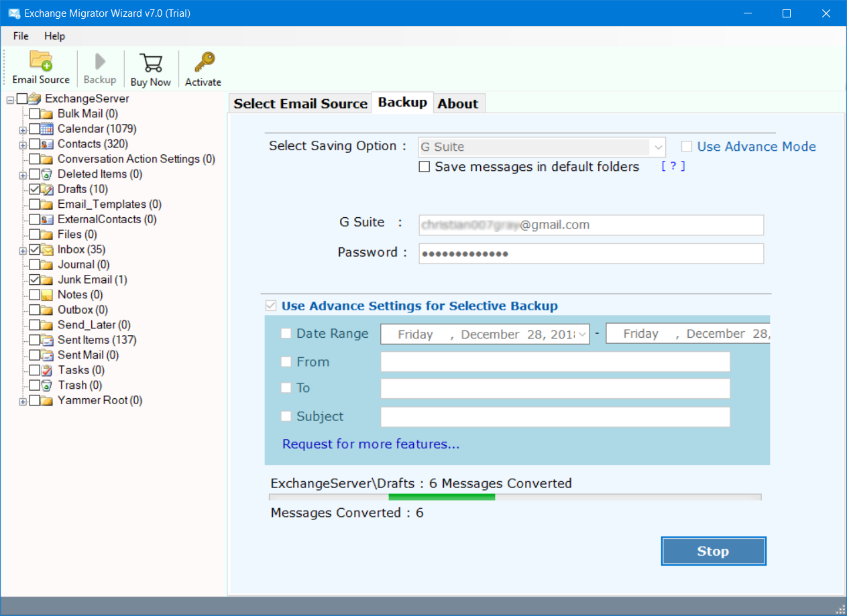
Task: Select Conversation Action Settings (0) row
Action: (136, 159)
